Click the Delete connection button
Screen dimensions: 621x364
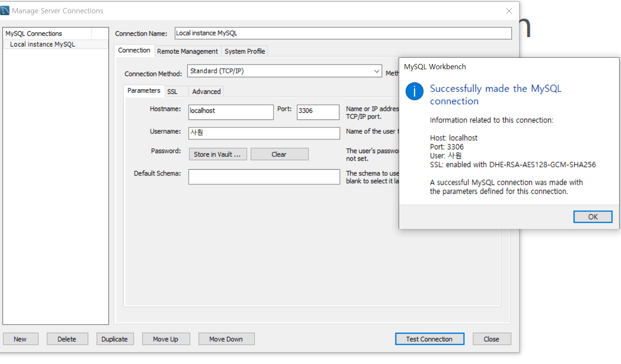tap(67, 339)
